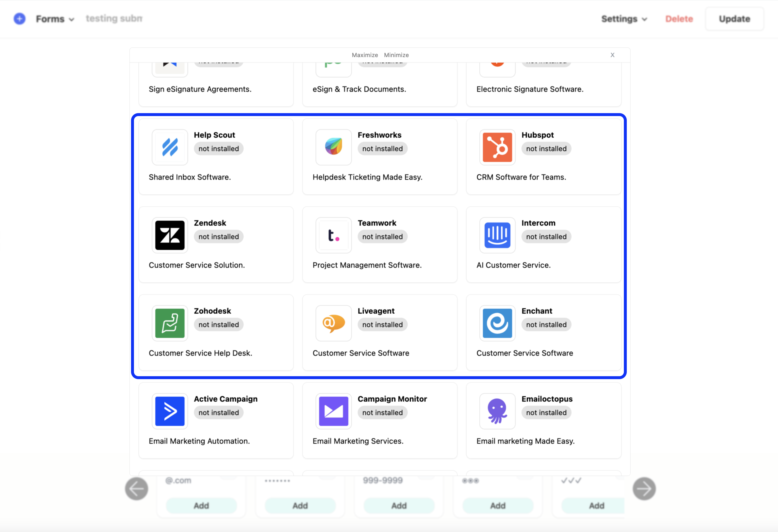Click the 'Intercom' title text

[538, 223]
